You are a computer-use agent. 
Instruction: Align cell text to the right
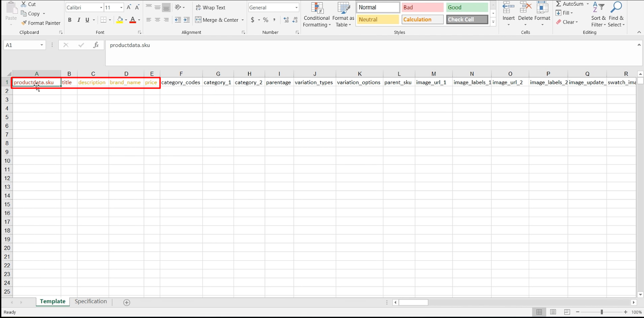coord(167,20)
